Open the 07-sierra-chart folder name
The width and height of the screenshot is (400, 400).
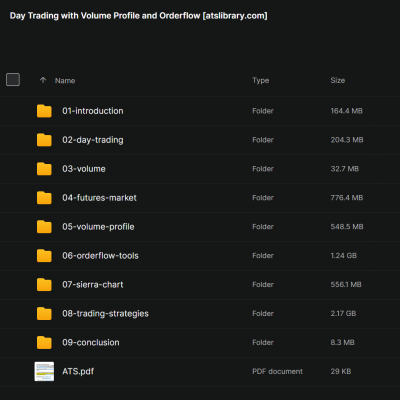[93, 285]
